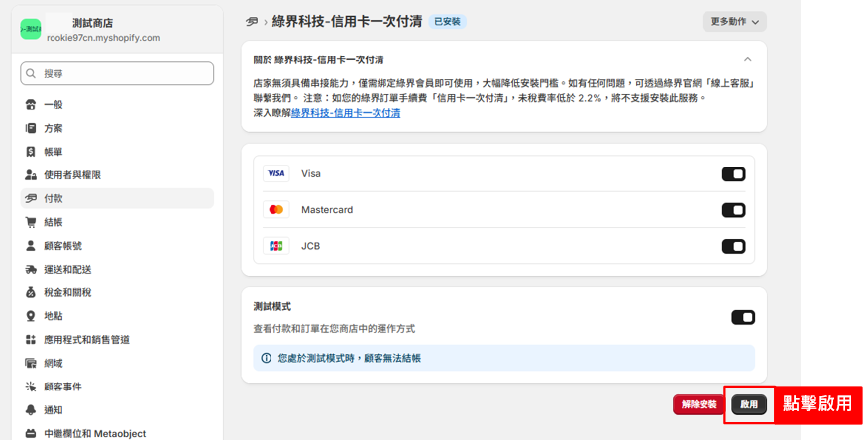Disable the Mastercard payment toggle

[733, 210]
